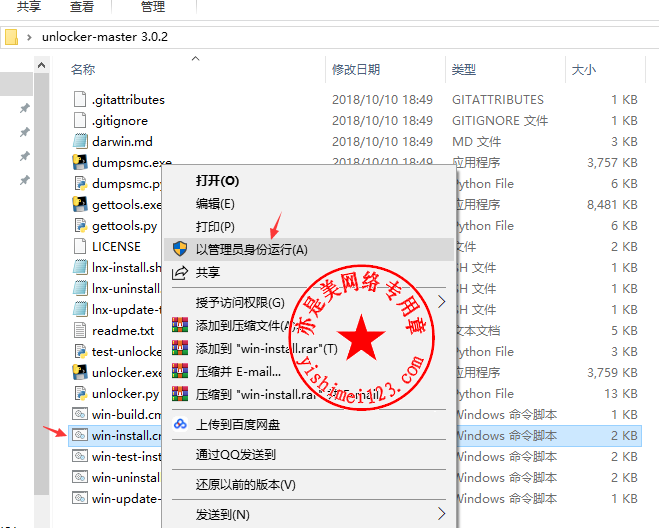Click the 8,481 KB size cell
The image size is (659, 528).
(x=612, y=205)
